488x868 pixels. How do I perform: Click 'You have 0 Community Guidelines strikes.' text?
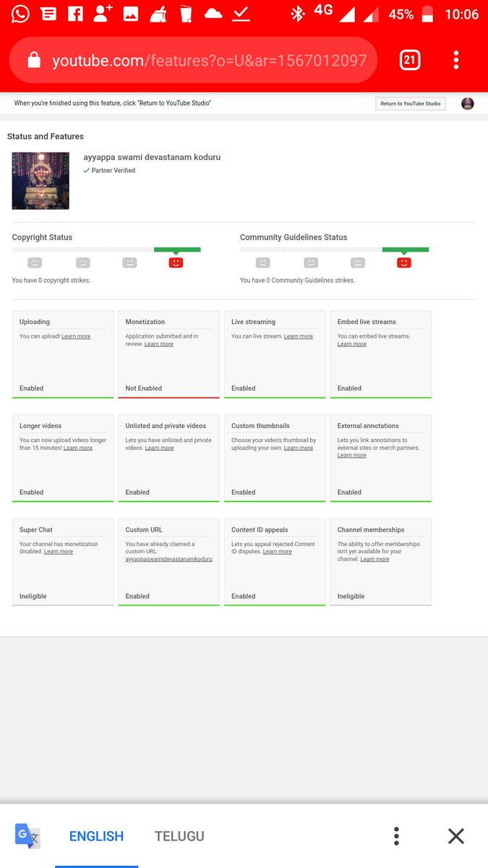298,281
